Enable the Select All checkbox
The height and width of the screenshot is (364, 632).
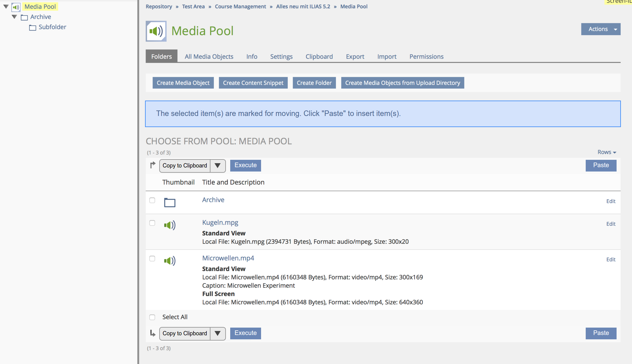pyautogui.click(x=152, y=317)
